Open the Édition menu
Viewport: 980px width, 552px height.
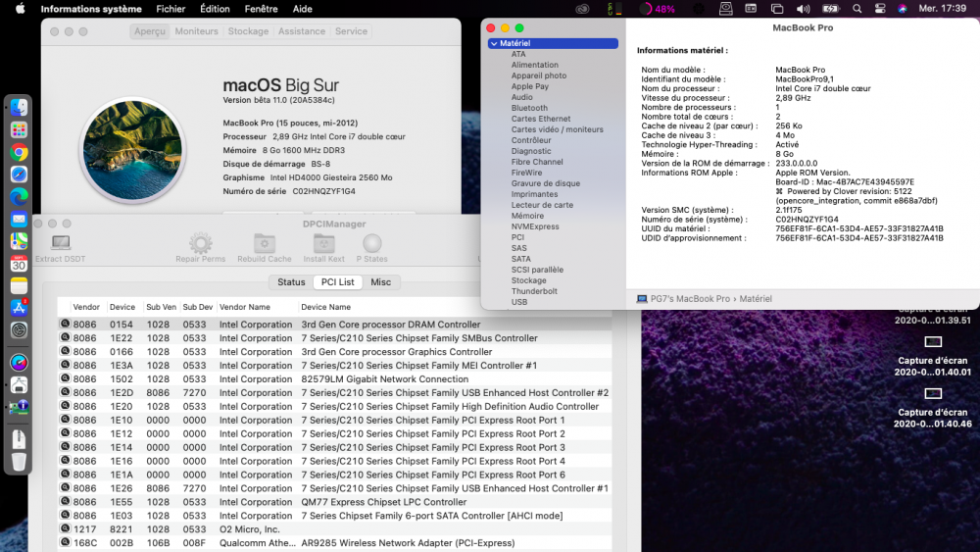[215, 9]
